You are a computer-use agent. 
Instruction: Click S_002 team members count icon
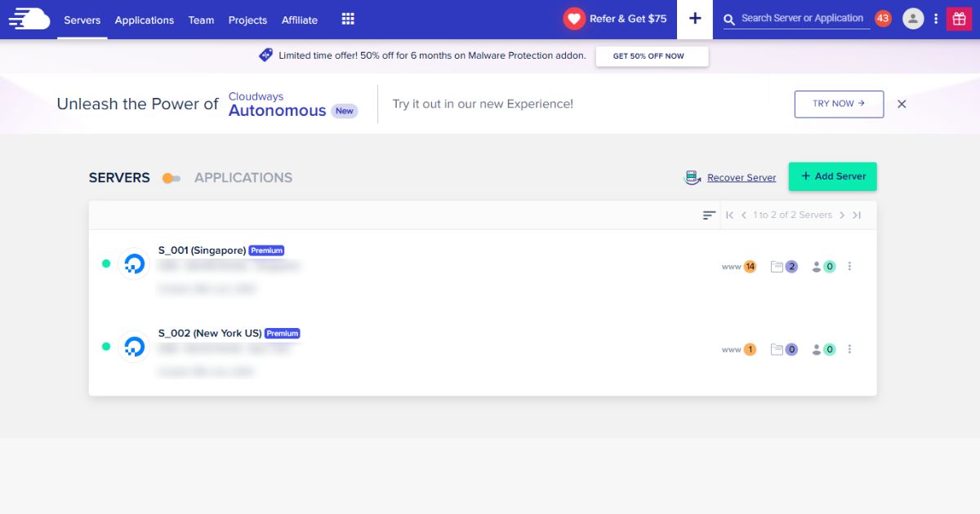pos(823,349)
